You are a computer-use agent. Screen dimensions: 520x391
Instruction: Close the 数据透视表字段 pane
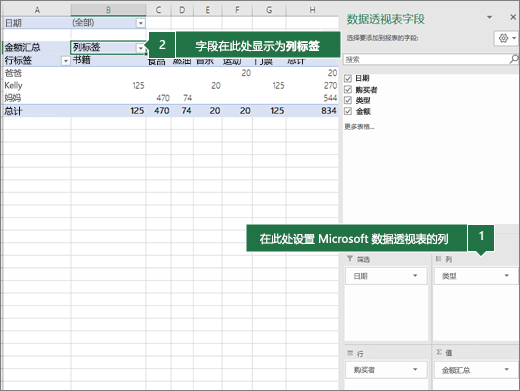[x=513, y=17]
